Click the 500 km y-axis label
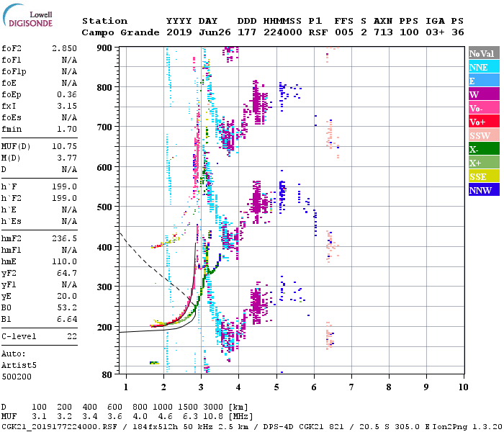 [x=104, y=207]
